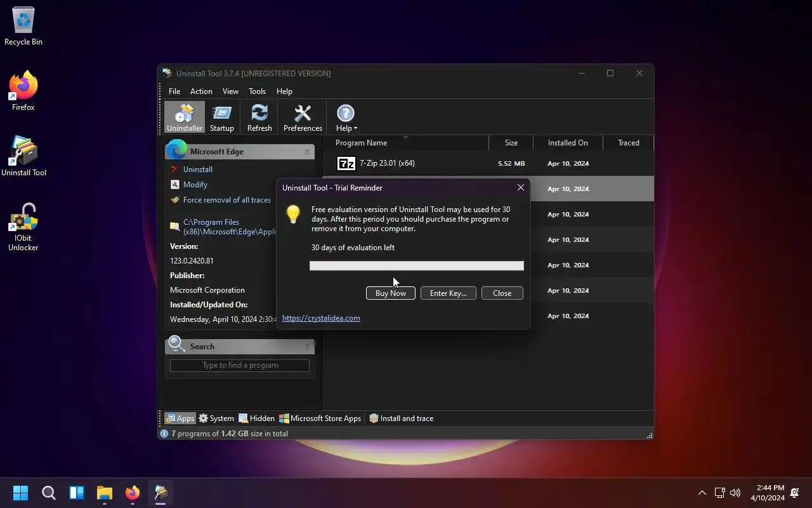Select the Firefox desktop shortcut
The image size is (812, 508).
coord(23,91)
